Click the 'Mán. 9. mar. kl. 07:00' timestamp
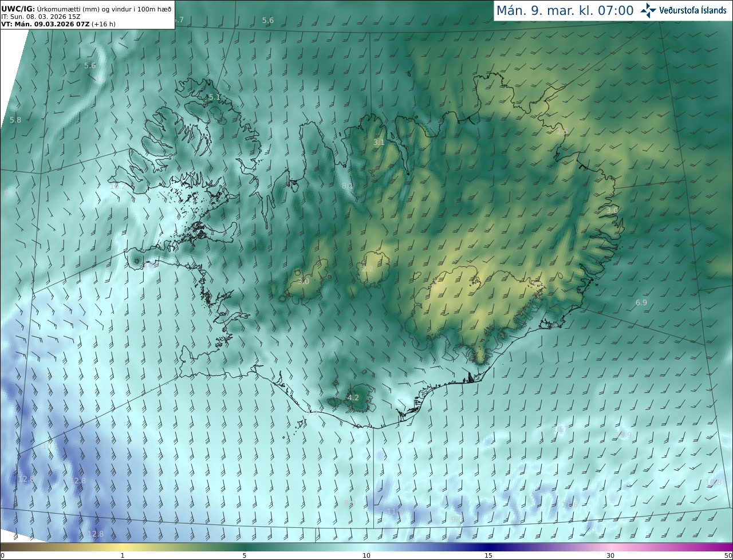733x560 pixels. 565,10
